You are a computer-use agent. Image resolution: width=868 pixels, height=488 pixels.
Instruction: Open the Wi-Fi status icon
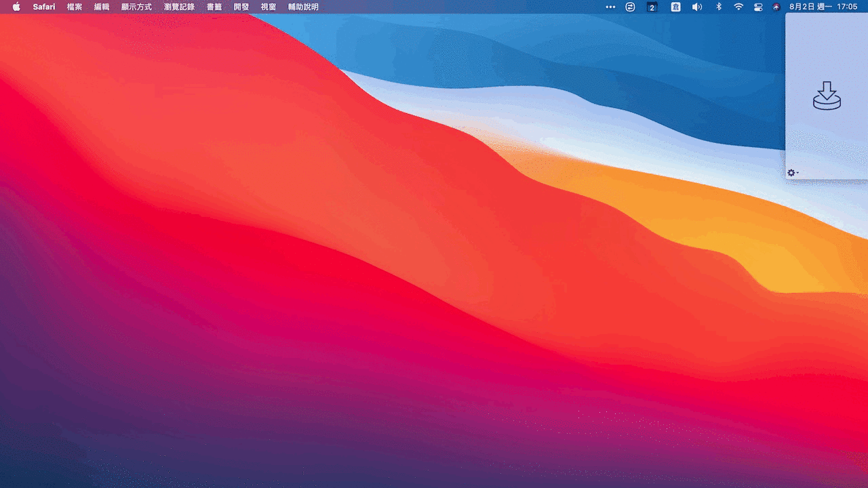pyautogui.click(x=738, y=7)
